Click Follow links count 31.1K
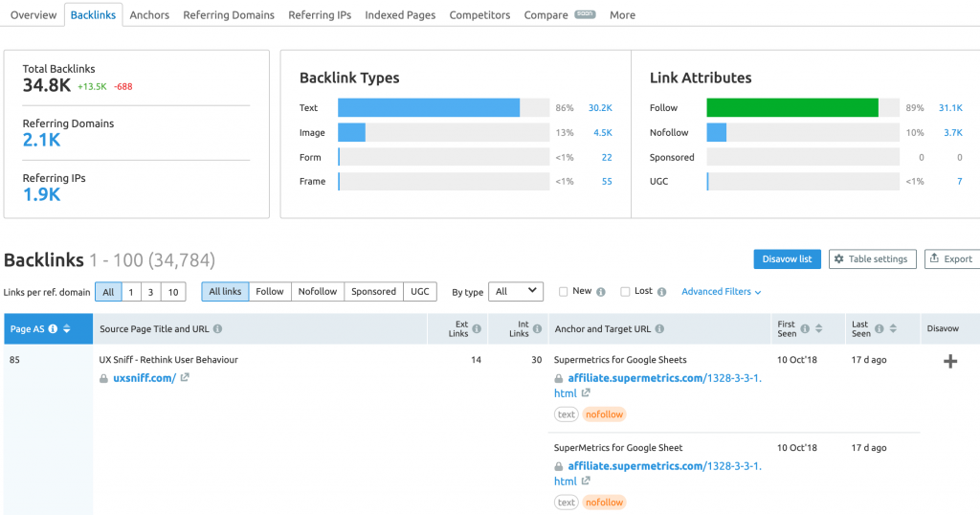Screen dimensions: 980x515 (950, 108)
